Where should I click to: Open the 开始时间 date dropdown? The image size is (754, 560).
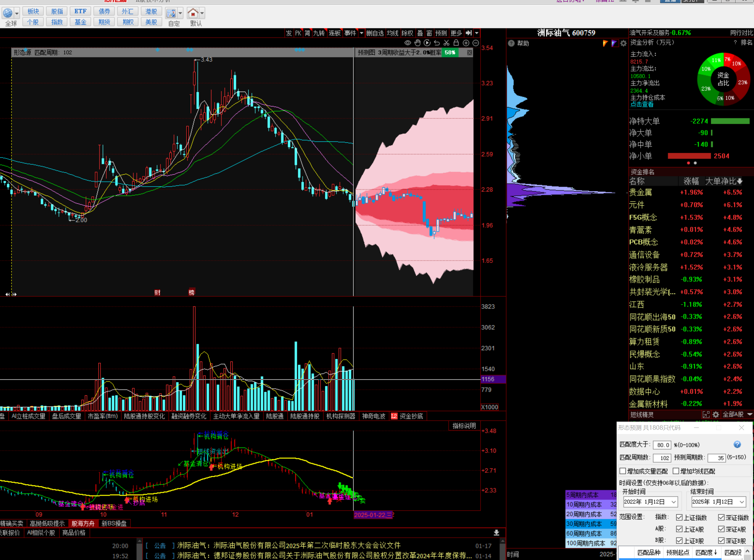(674, 502)
